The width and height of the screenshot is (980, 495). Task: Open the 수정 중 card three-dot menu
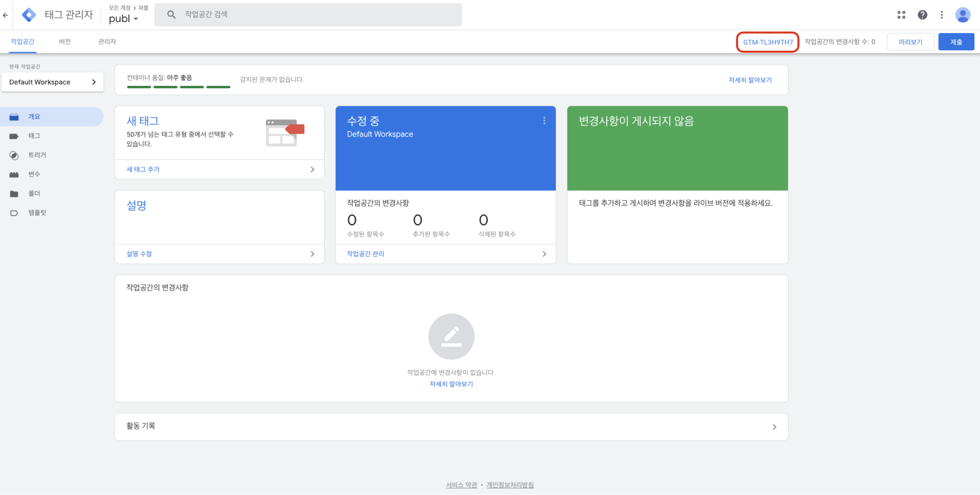pos(544,121)
